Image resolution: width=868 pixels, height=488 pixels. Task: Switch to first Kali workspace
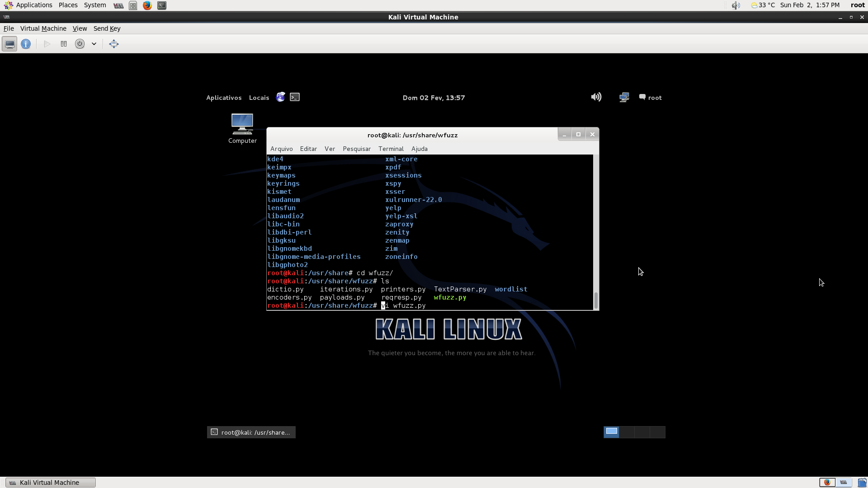coord(611,432)
